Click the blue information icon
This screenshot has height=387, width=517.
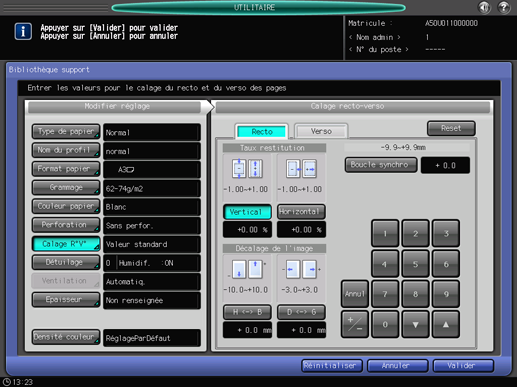(x=23, y=31)
